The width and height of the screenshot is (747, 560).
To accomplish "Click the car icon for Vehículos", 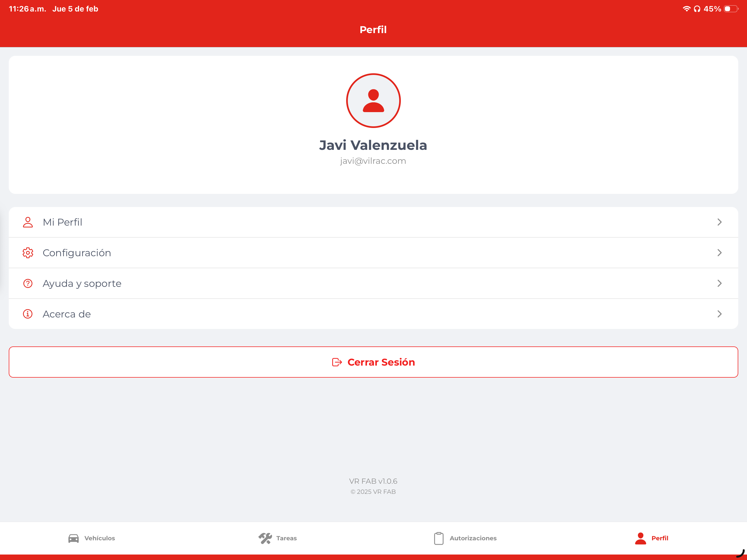I will point(73,538).
